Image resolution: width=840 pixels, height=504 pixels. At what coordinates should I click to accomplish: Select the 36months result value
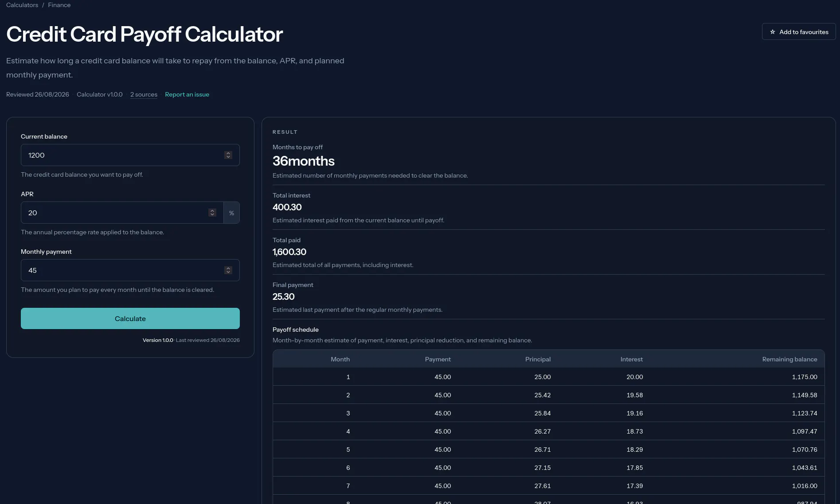tap(304, 161)
